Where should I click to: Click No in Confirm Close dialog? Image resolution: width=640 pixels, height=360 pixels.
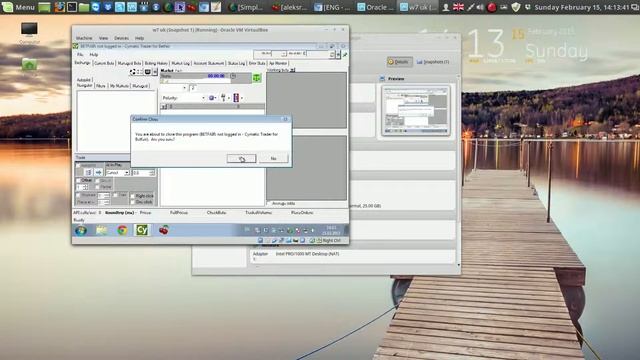tap(273, 158)
